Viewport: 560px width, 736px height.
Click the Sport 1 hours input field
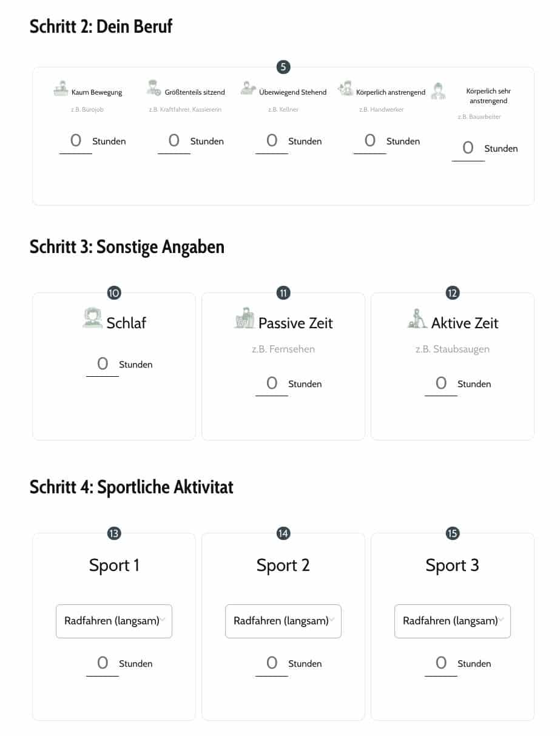coord(103,663)
